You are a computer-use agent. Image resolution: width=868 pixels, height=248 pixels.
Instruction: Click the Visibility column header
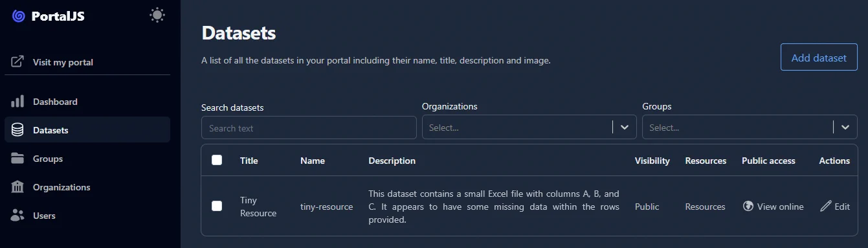(x=652, y=161)
